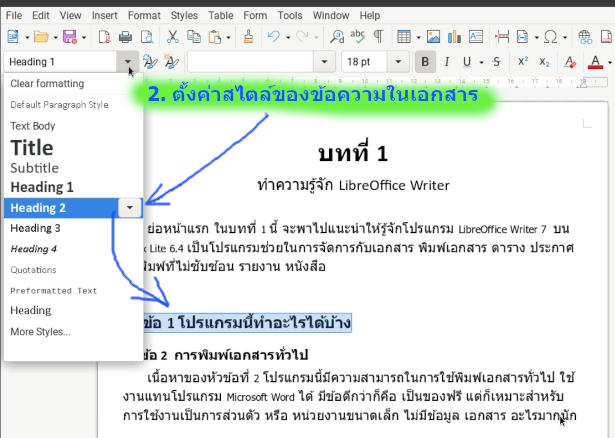The width and height of the screenshot is (615, 438).
Task: Toggle Subscript formatting button
Action: (544, 62)
